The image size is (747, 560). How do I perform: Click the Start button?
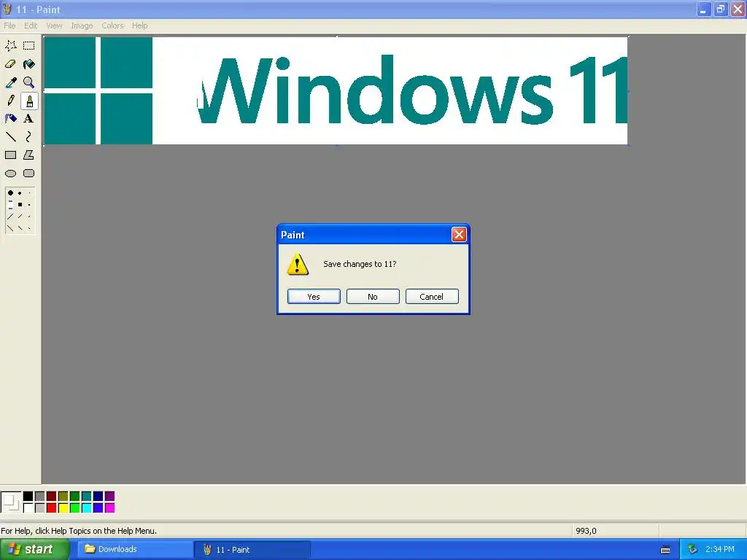tap(34, 550)
